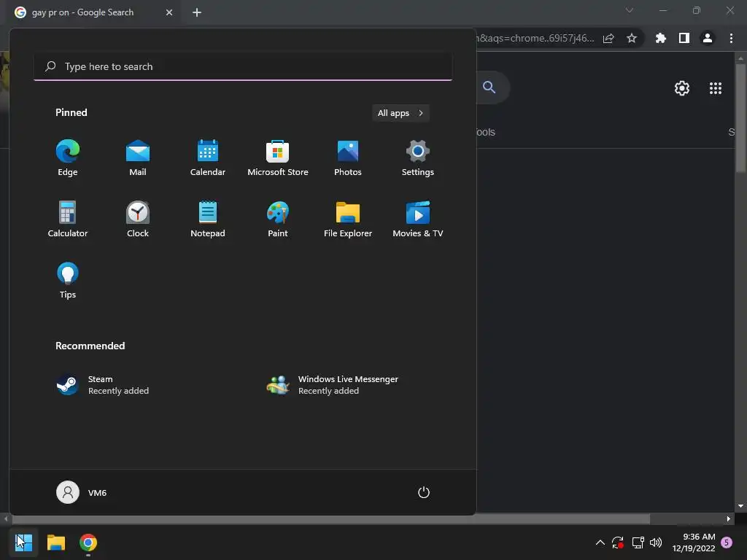The image size is (747, 560).
Task: Open File Explorer from the taskbar
Action: pos(55,542)
